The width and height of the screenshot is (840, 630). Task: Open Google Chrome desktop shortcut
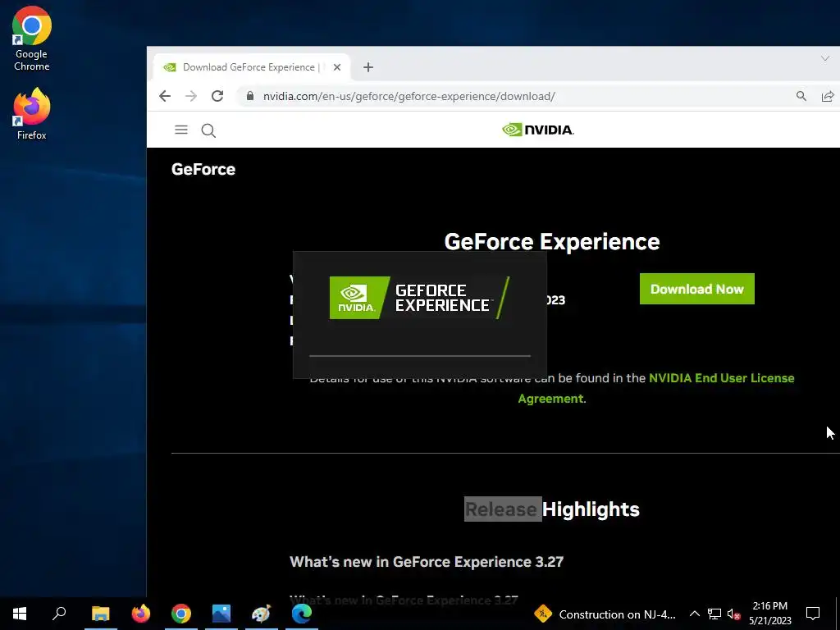(32, 39)
